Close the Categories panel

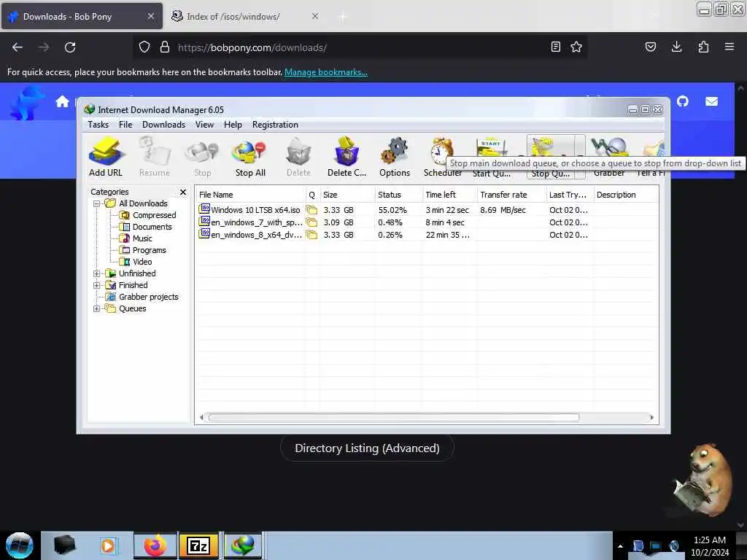pos(183,192)
